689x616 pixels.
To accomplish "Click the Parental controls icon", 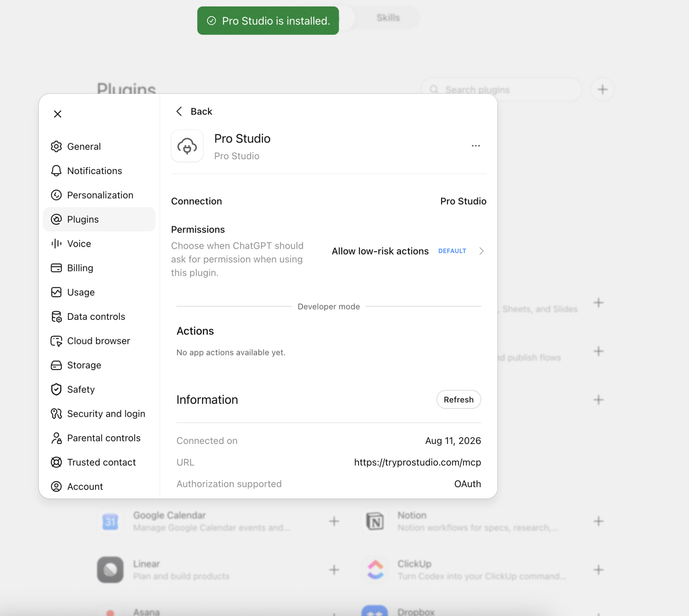I will (56, 438).
